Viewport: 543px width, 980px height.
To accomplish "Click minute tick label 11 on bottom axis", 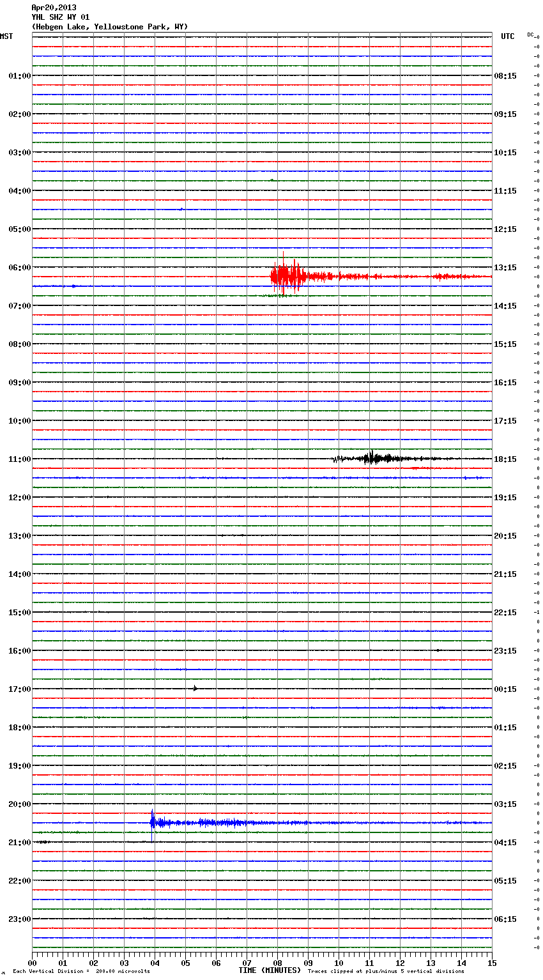I will 369,963.
